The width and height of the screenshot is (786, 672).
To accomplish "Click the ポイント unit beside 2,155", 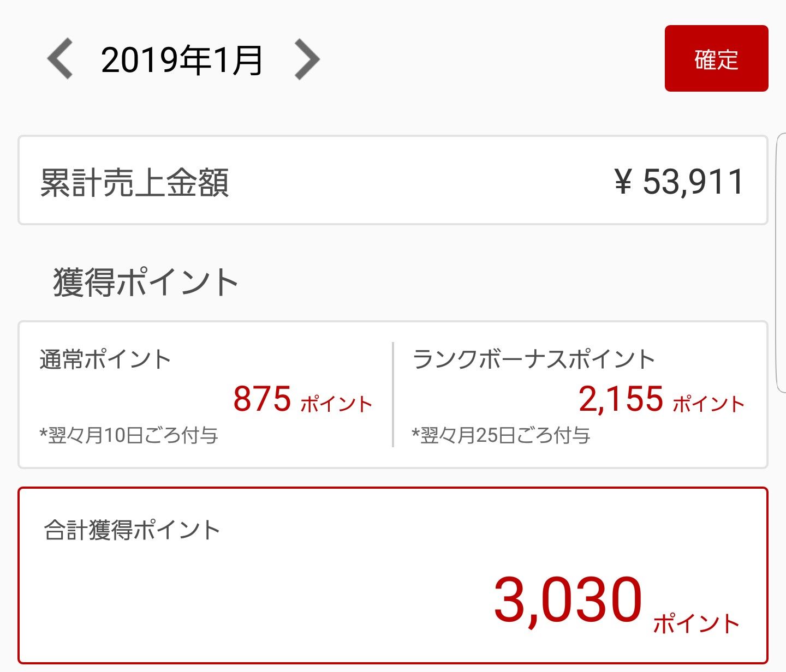I will (708, 404).
